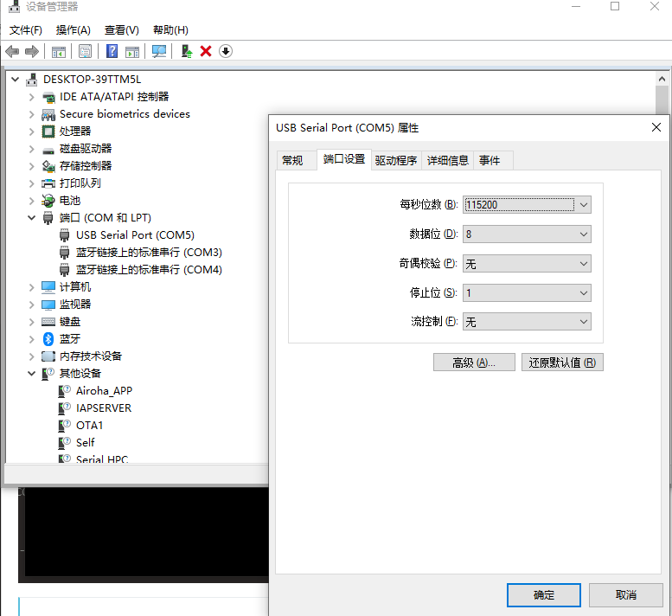This screenshot has height=616, width=672.
Task: Open the 流控制 flow control dropdown
Action: coord(527,322)
